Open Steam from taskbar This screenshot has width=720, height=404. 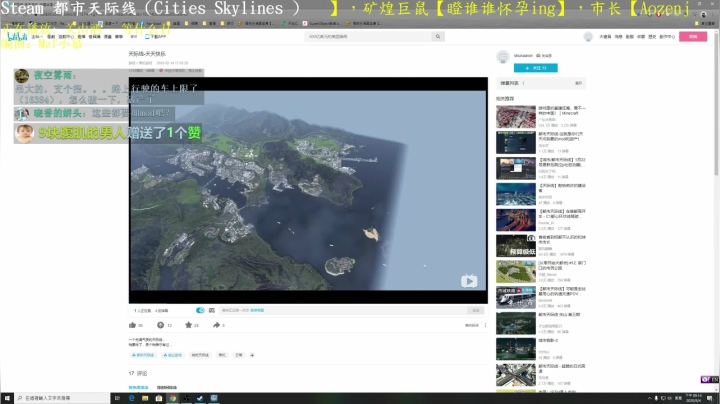[200, 398]
